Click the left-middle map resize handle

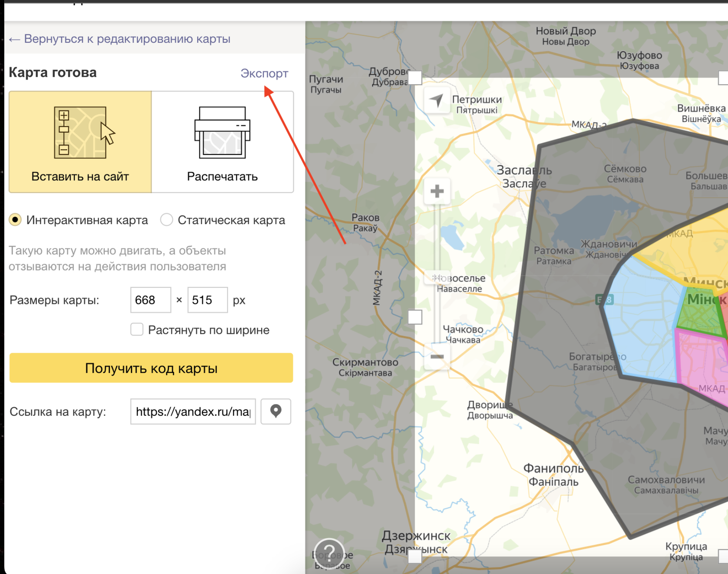point(415,317)
